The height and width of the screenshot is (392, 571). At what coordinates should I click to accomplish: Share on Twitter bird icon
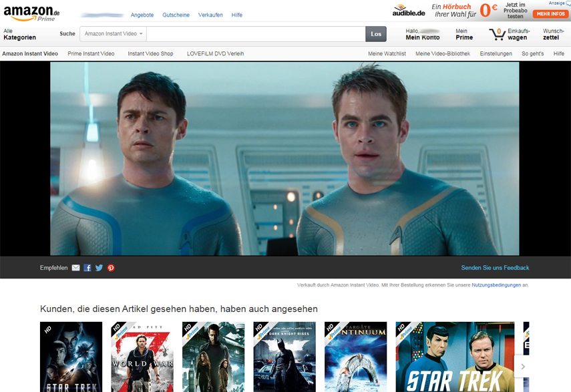click(99, 268)
